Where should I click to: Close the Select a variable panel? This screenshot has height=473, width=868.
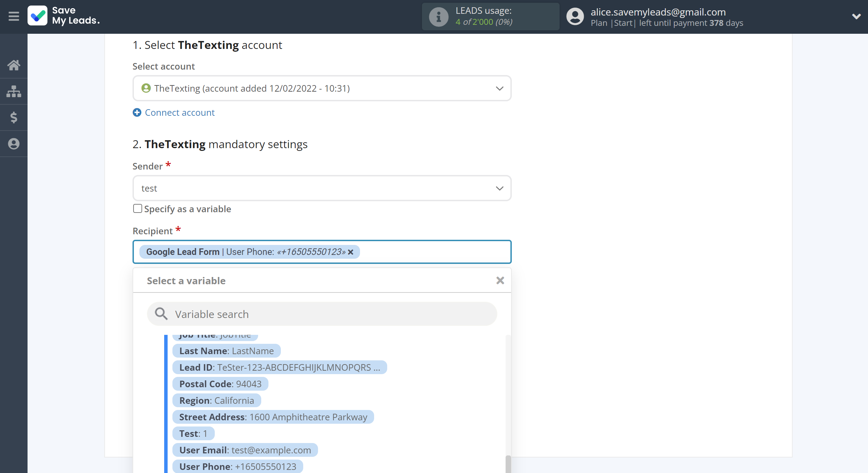tap(500, 280)
